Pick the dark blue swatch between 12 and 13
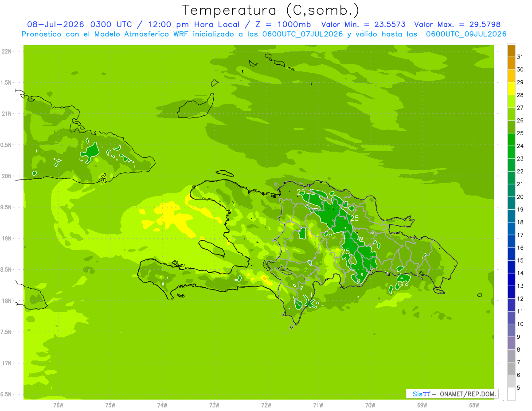Image resolution: width=532 pixels, height=411 pixels. click(511, 292)
